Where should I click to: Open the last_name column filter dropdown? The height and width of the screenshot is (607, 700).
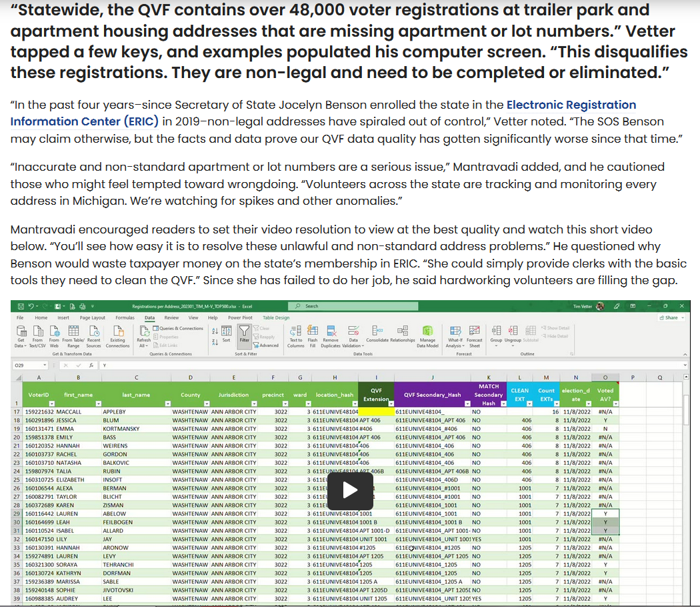pyautogui.click(x=167, y=404)
